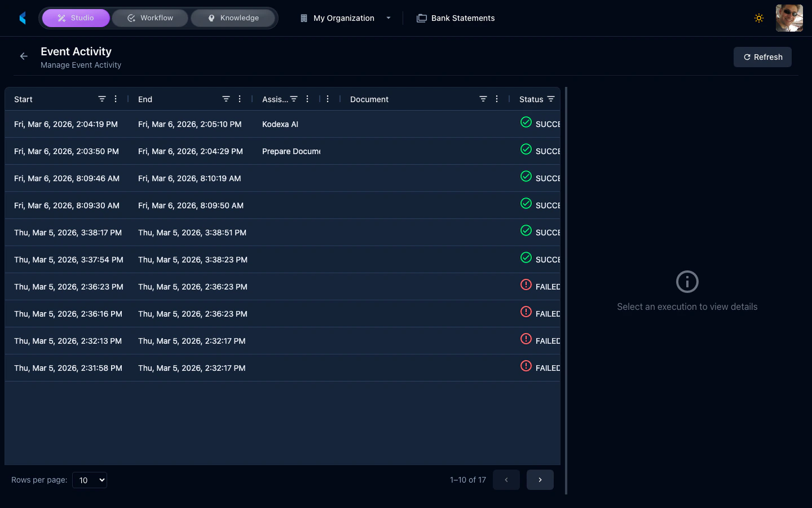Filter the Document column

click(x=483, y=99)
